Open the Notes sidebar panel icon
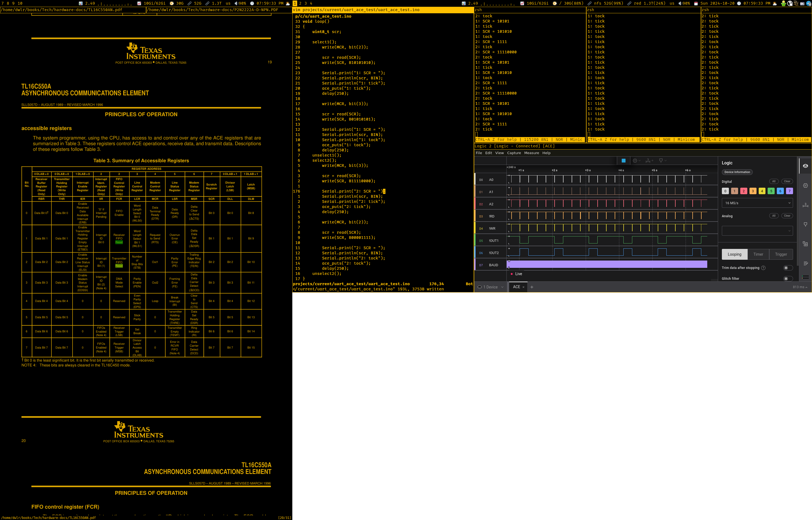 805,263
